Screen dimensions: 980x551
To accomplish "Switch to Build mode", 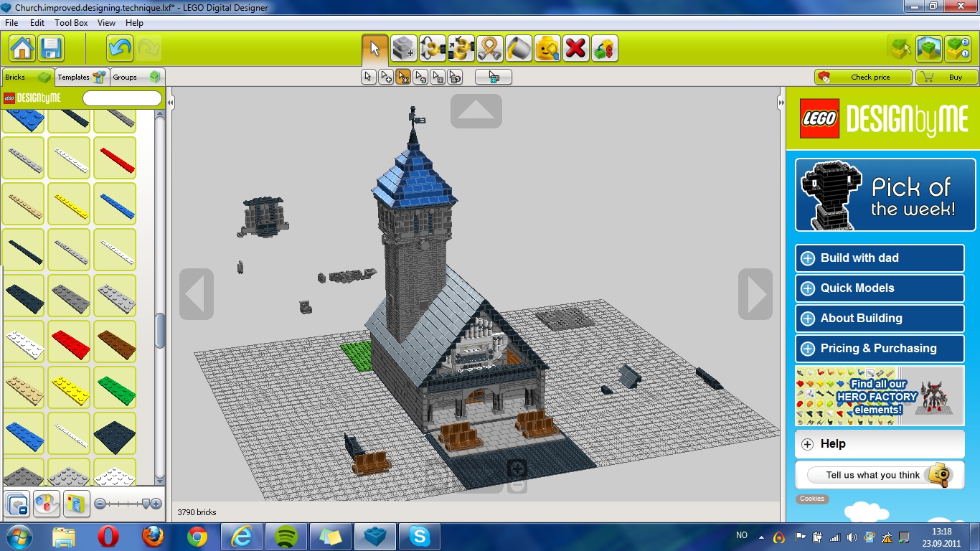I will 900,49.
